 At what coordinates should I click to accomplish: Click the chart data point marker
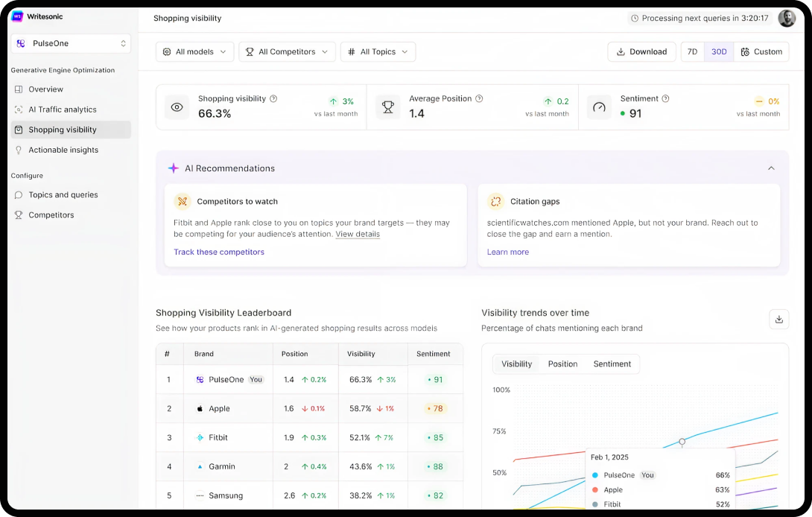pos(682,442)
